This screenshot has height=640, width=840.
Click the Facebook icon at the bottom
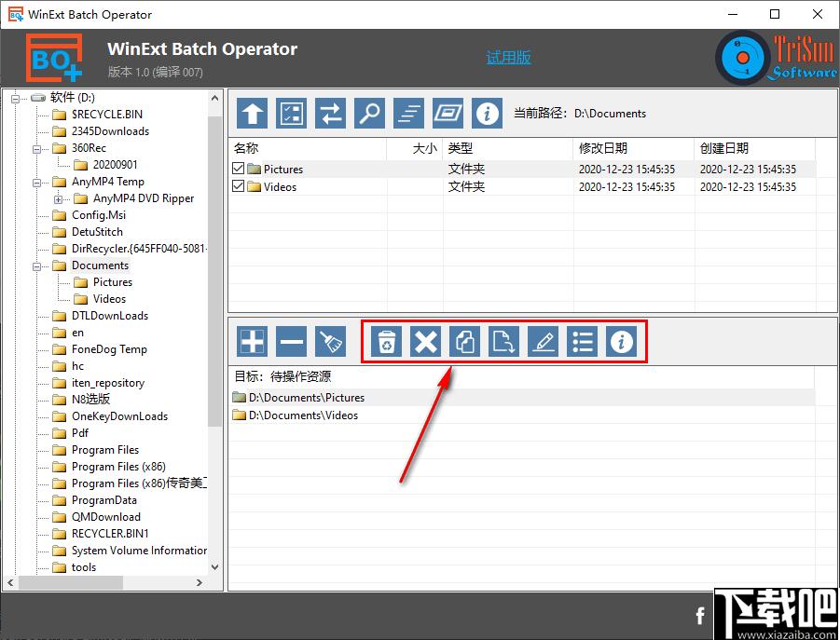pyautogui.click(x=699, y=616)
